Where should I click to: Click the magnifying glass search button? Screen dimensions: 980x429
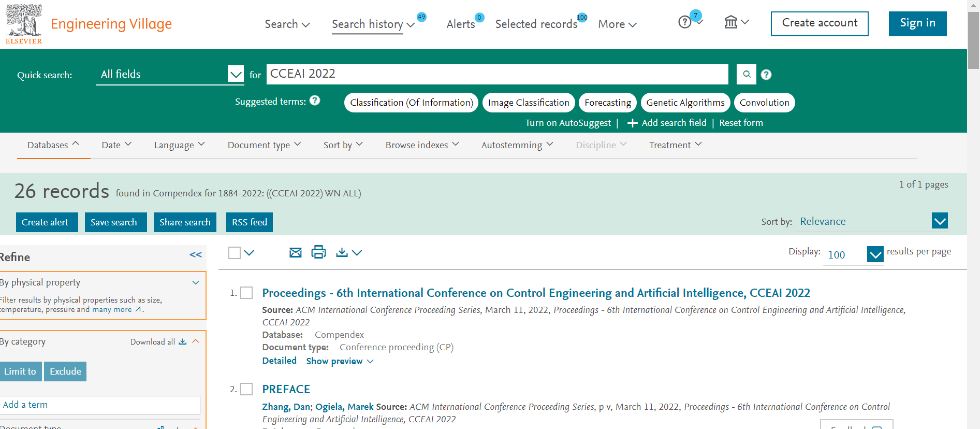(746, 74)
